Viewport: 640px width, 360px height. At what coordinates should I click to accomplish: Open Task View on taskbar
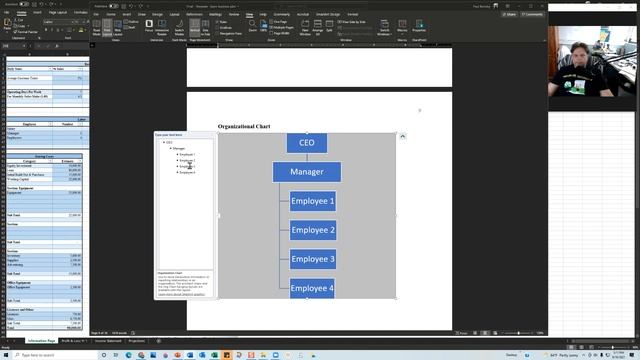point(116,355)
